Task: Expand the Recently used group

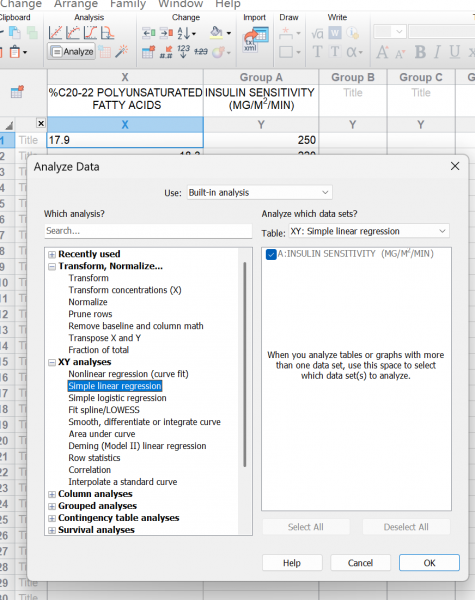Action: (x=52, y=254)
